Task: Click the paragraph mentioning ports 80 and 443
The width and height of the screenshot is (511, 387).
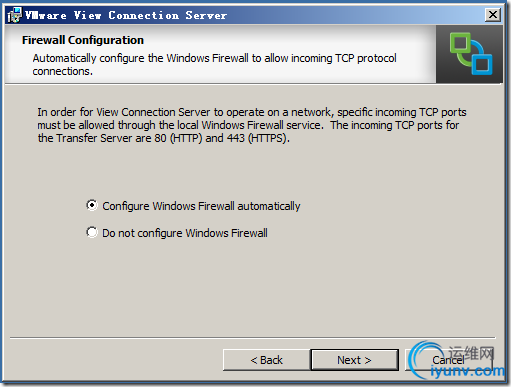Action: tap(252, 125)
